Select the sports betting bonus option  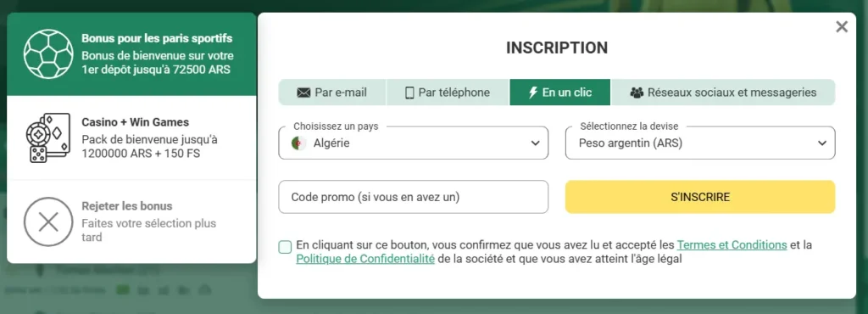click(x=131, y=54)
